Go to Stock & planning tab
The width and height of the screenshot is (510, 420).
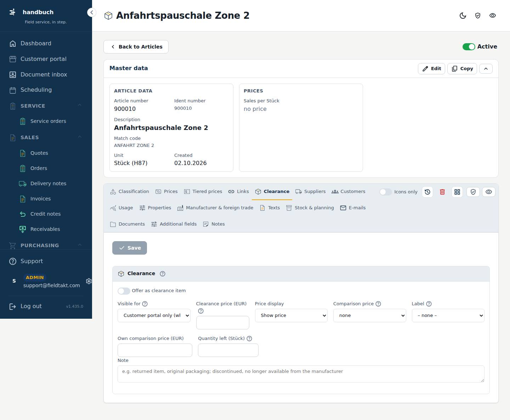[310, 208]
